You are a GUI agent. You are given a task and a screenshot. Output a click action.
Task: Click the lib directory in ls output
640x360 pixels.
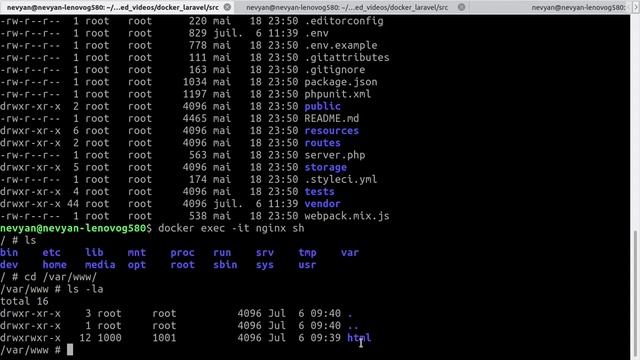pos(94,252)
